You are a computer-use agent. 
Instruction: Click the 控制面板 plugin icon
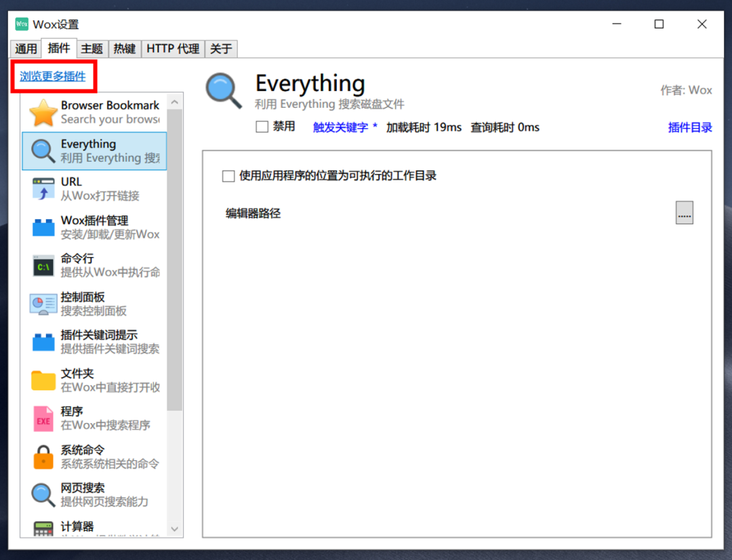tap(43, 304)
